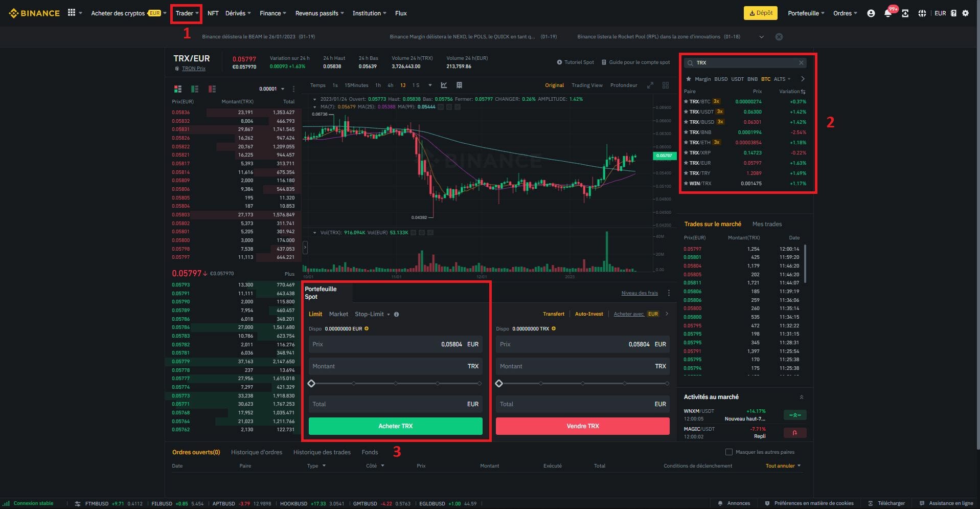
Task: Click the Transfert link
Action: pyautogui.click(x=554, y=314)
